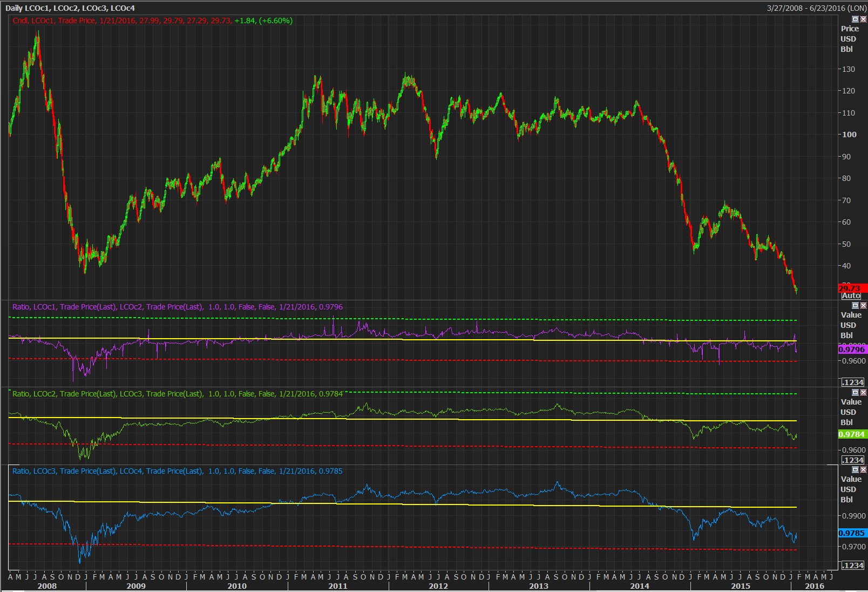Click the 2011 year label on time axis
Viewport: 868px width, 592px height.
point(338,586)
